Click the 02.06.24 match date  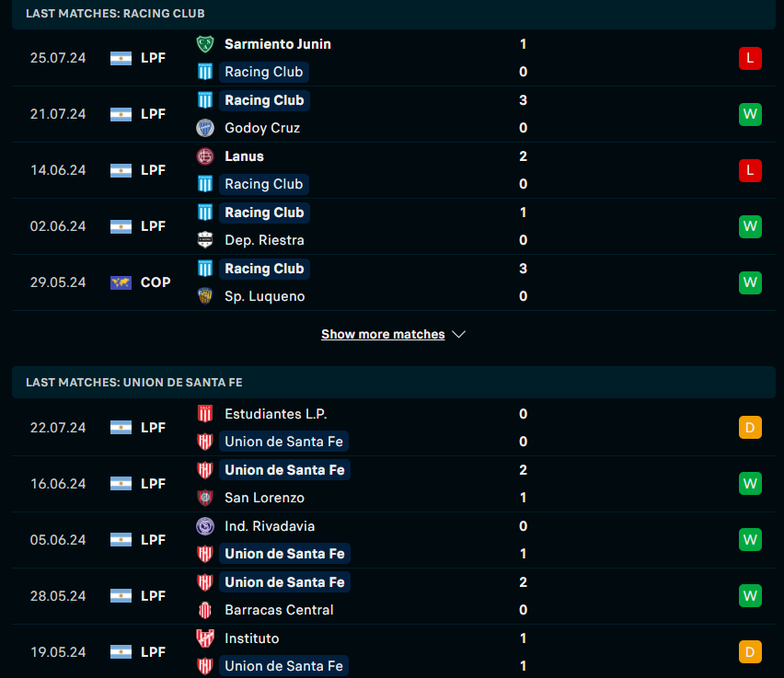58,226
